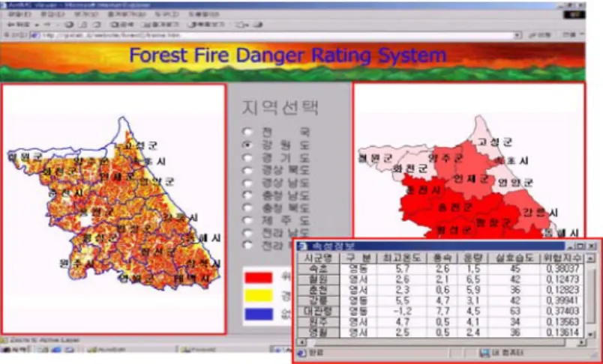This screenshot has width=603, height=364.
Task: Click the cell value -1,2
Action: tap(403, 311)
